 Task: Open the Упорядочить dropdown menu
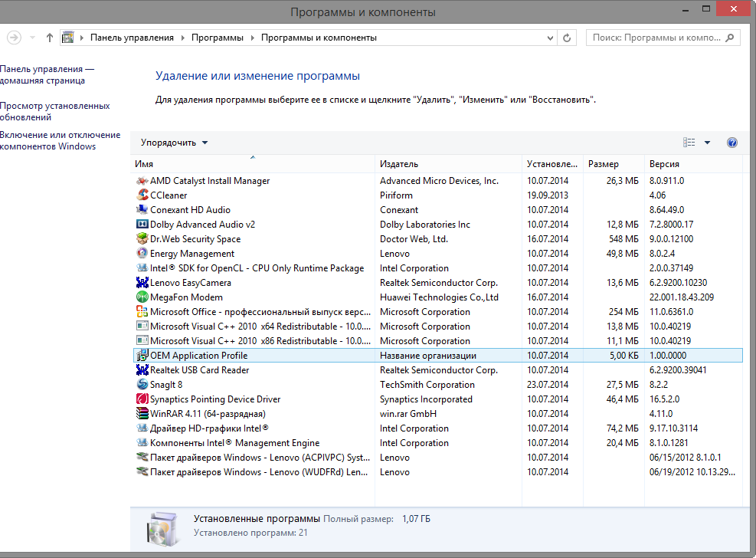coord(174,143)
